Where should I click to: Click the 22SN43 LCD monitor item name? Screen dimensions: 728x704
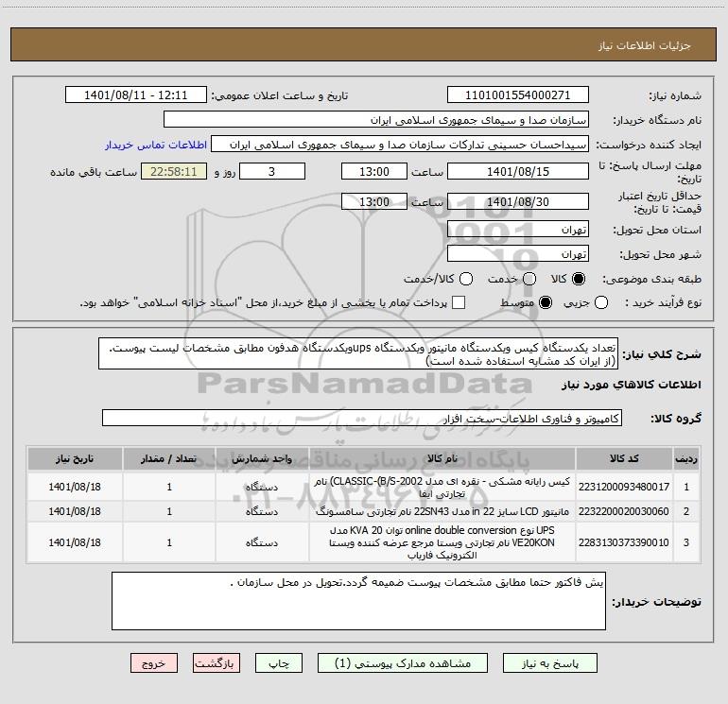pyautogui.click(x=442, y=511)
